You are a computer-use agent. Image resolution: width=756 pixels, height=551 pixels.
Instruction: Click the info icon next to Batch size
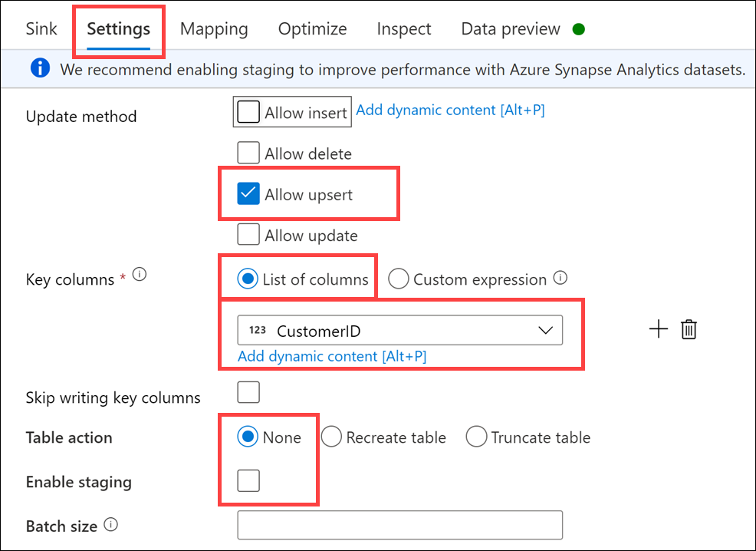coord(111,524)
